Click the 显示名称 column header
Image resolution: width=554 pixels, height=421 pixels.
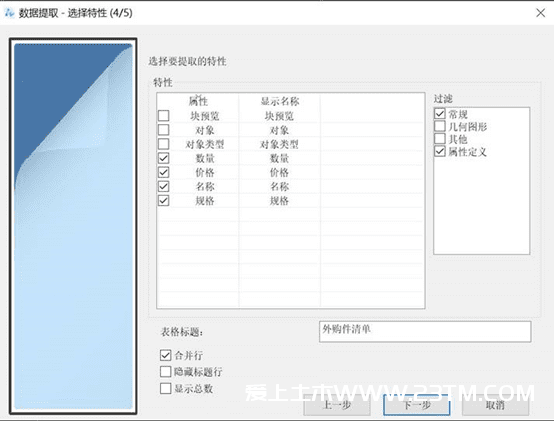(280, 101)
